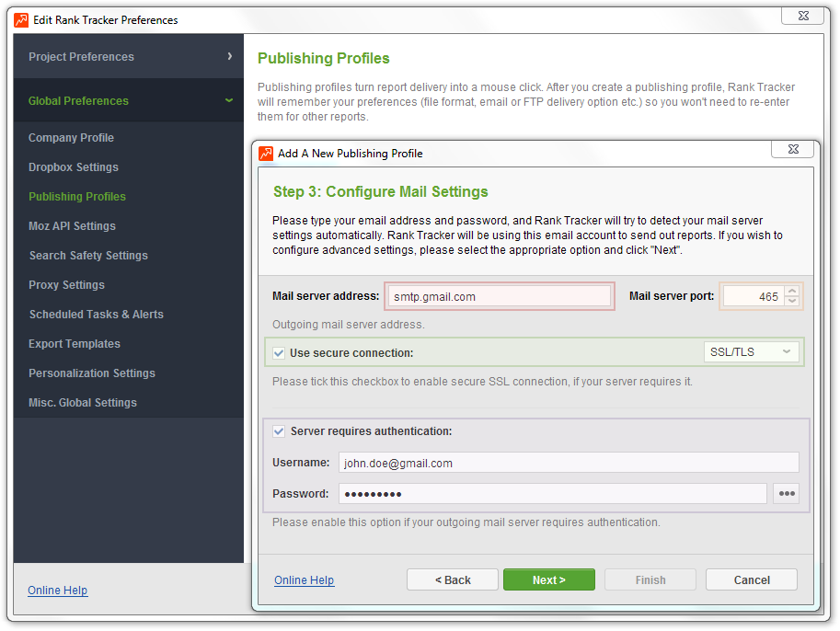Increase the mail server port value
Viewport: 840px width, 631px height.
pyautogui.click(x=792, y=291)
